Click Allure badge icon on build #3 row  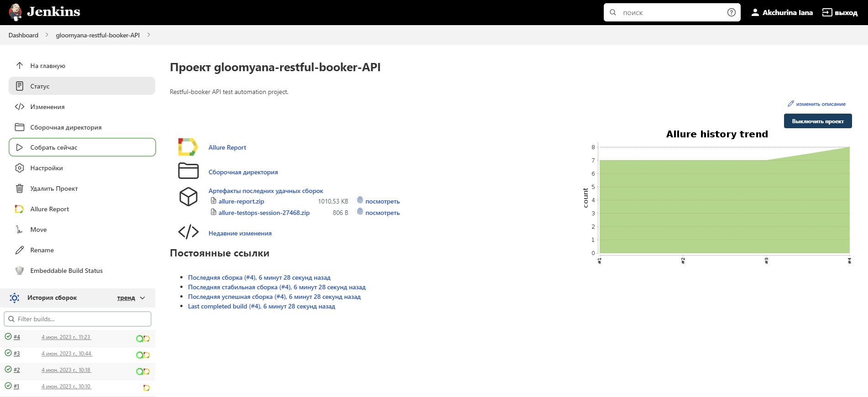146,355
